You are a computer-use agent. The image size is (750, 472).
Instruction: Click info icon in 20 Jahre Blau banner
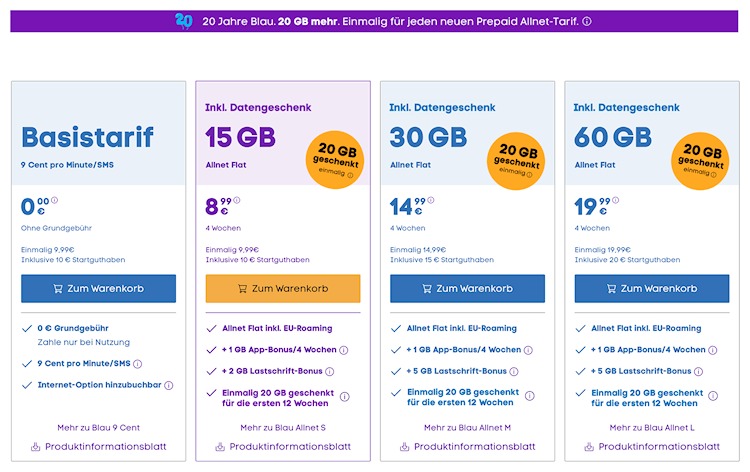click(587, 21)
